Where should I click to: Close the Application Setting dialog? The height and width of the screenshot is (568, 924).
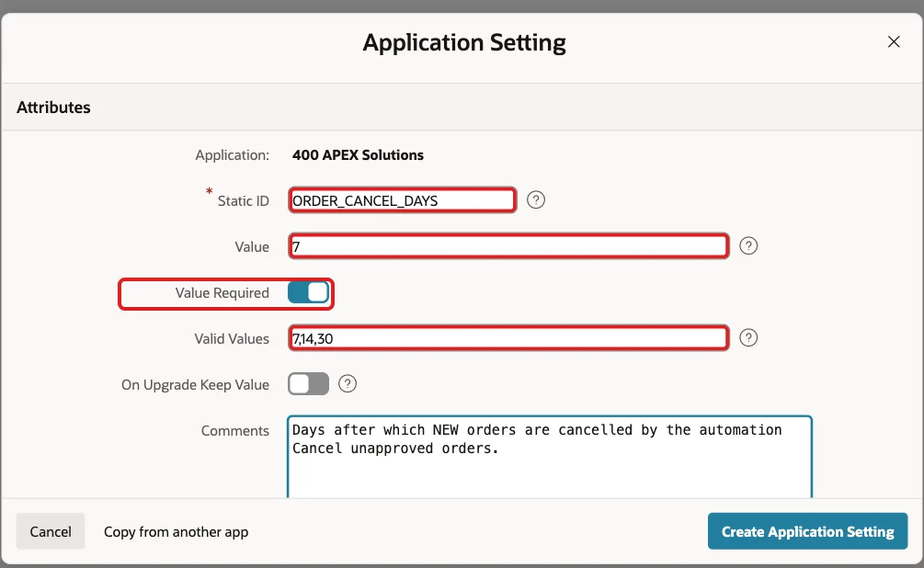click(894, 42)
